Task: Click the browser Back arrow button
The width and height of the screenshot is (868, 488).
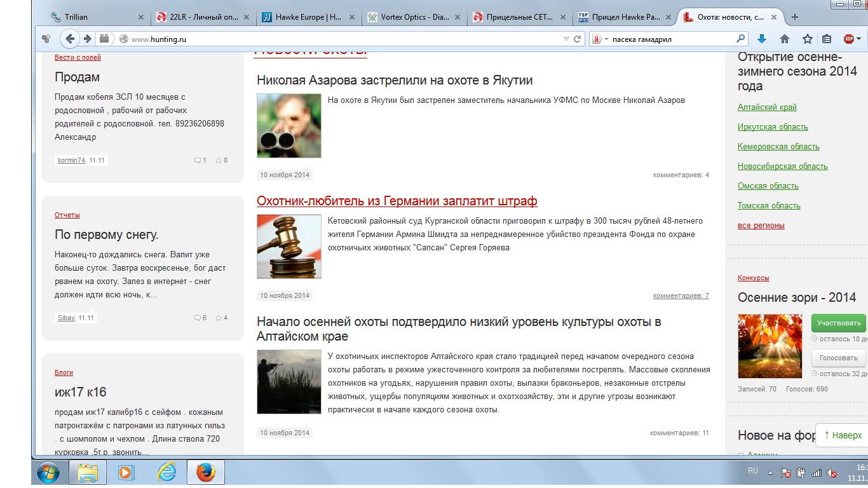Action: click(x=70, y=39)
